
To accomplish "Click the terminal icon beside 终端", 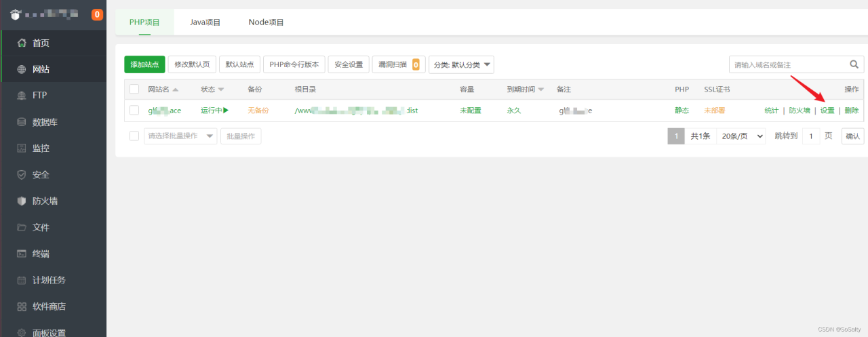I will pyautogui.click(x=21, y=254).
